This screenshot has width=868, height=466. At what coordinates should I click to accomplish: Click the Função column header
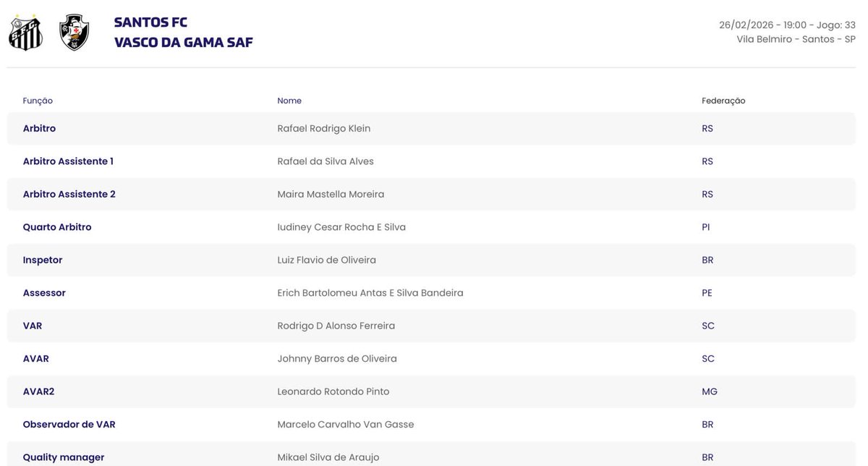tap(38, 101)
